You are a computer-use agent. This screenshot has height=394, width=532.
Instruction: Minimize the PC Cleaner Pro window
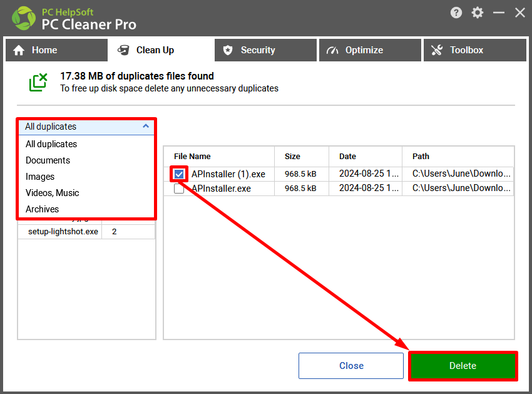pos(498,13)
